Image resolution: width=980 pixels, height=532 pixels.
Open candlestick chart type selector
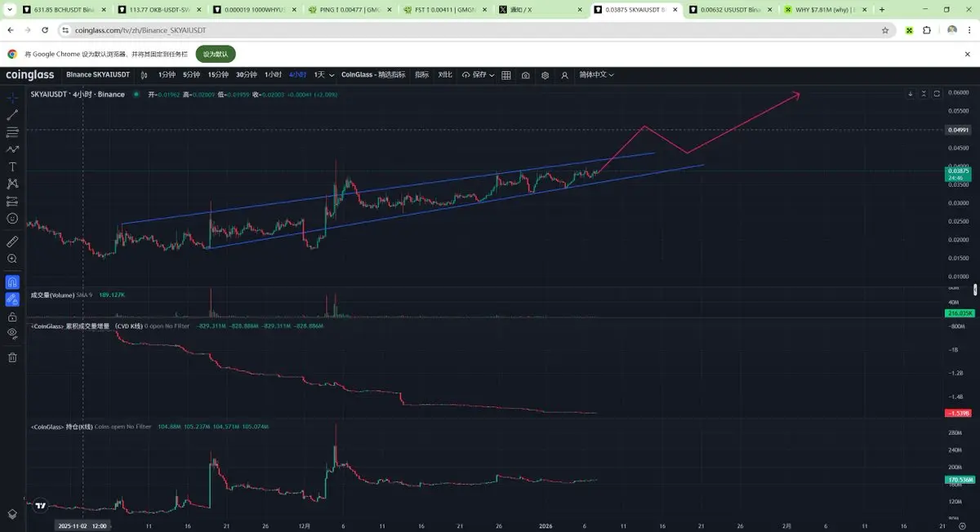(x=145, y=74)
